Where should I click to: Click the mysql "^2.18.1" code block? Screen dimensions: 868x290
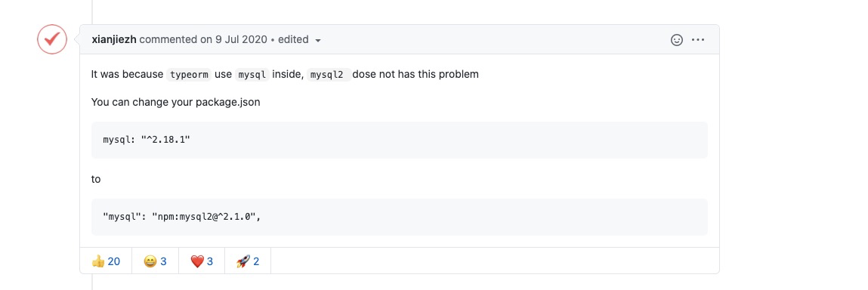pos(399,140)
